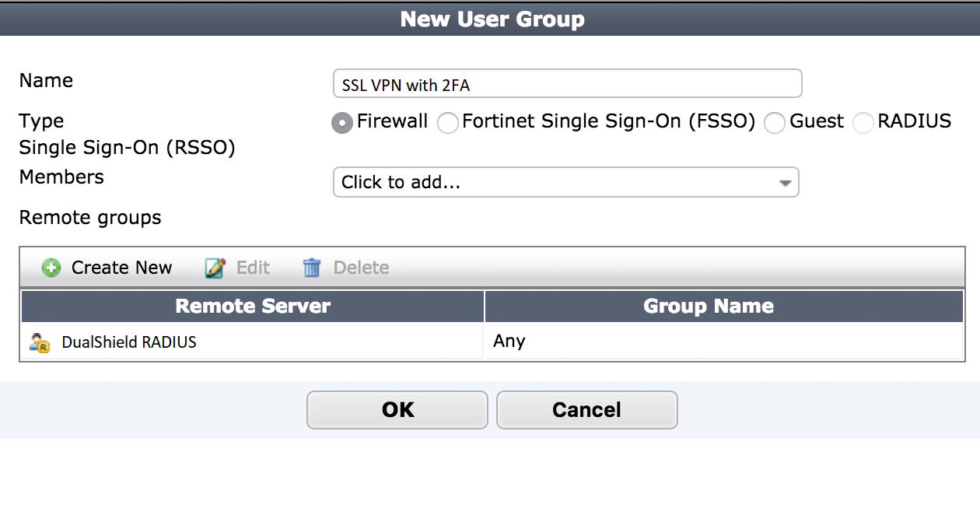
Task: Click the green plus Create New icon
Action: 51,268
